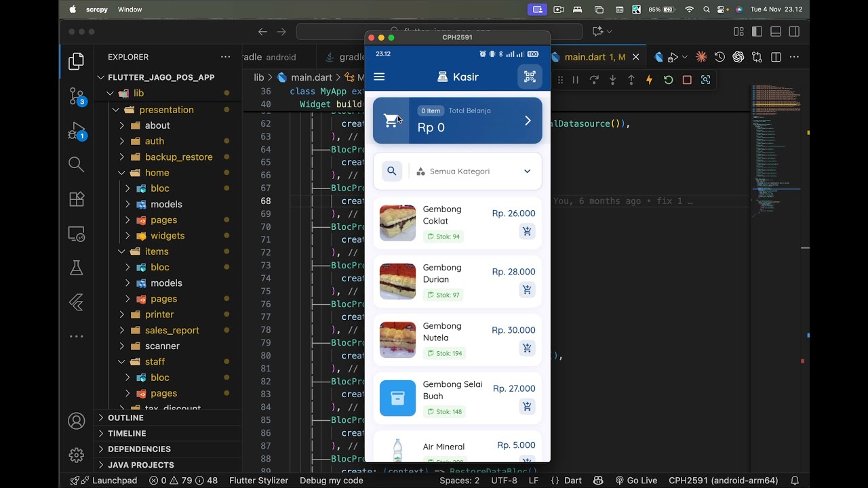Viewport: 868px width, 488px height.
Task: Open the Explorer view in the activity bar
Action: 77,62
